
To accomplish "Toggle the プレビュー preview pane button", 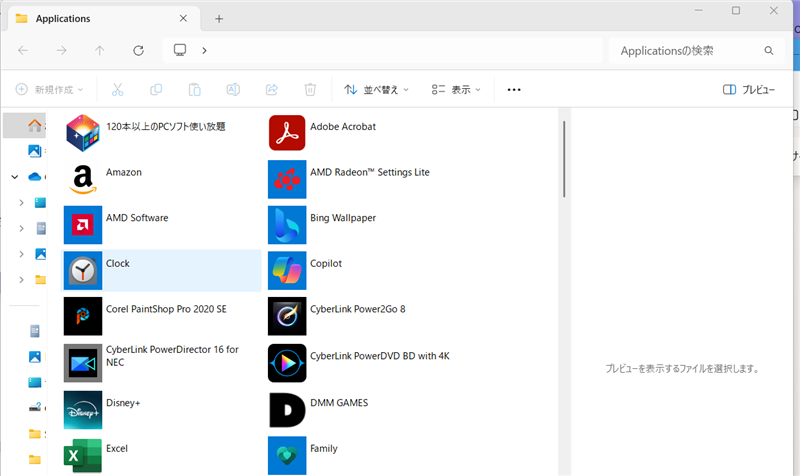I will tap(749, 90).
